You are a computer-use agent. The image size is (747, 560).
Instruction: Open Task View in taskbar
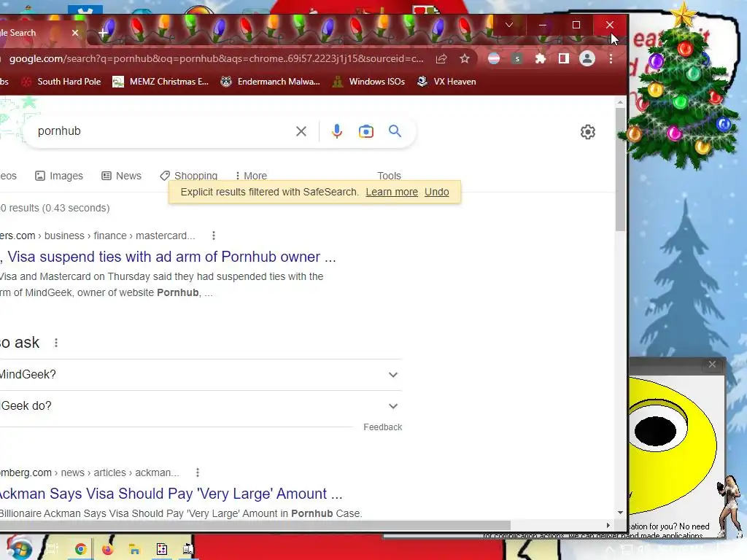click(52, 549)
